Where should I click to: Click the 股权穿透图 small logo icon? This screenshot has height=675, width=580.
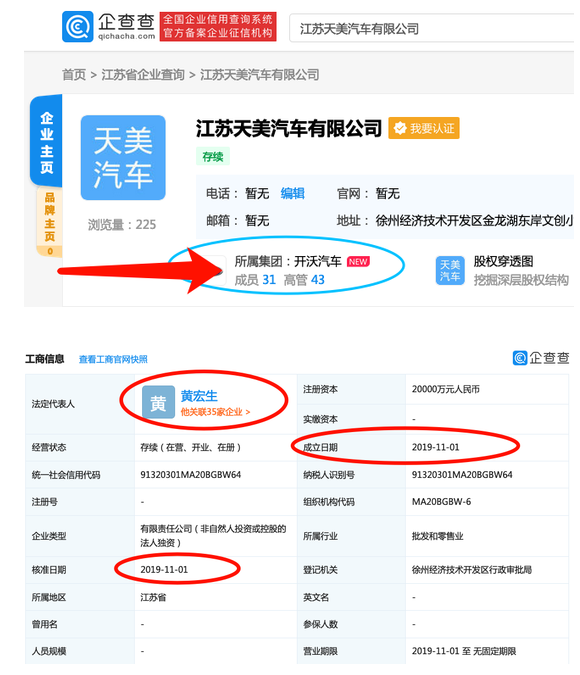click(450, 270)
